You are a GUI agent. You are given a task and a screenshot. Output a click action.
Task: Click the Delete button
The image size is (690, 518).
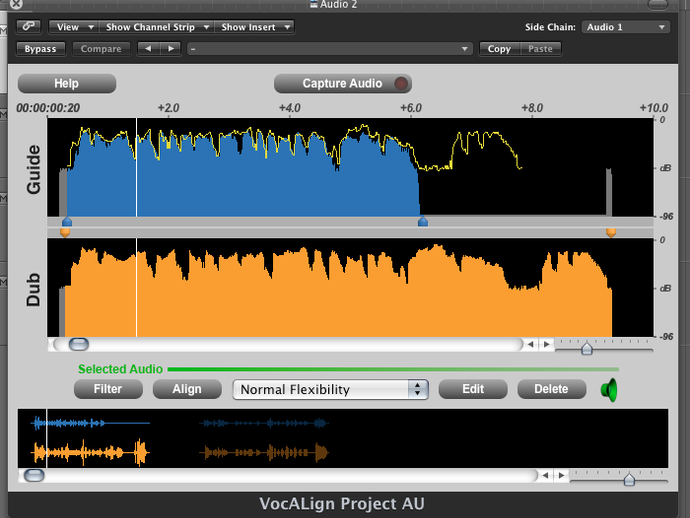coord(551,389)
